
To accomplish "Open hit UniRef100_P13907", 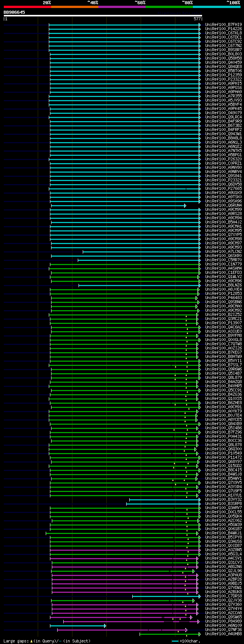I will click(223, 323).
